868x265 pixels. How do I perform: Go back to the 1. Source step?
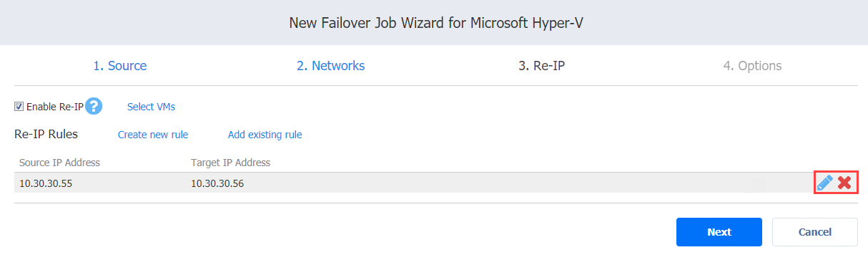pos(120,66)
